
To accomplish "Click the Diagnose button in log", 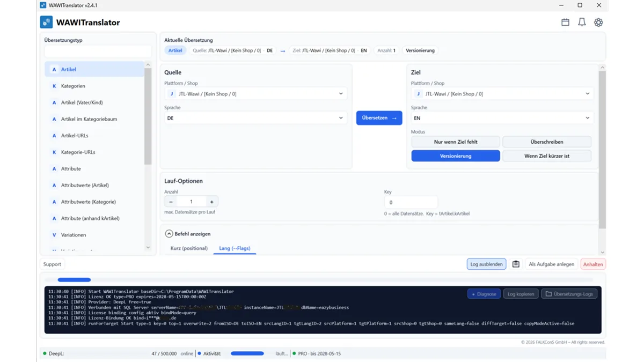I will (484, 294).
